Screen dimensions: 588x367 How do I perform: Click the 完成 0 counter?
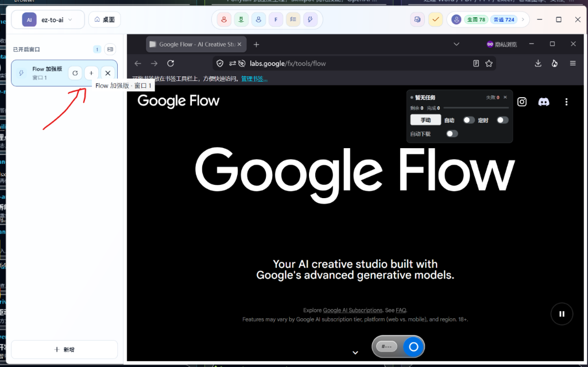pyautogui.click(x=433, y=108)
